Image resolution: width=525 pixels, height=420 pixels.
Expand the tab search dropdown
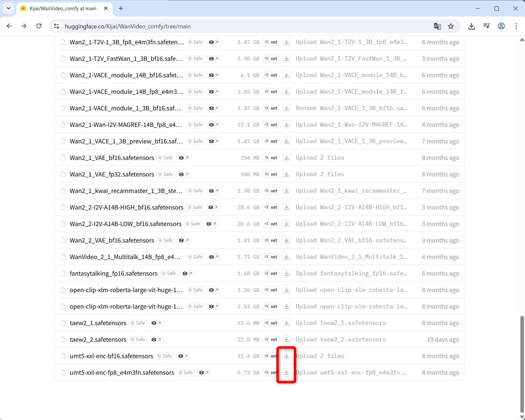(9, 8)
